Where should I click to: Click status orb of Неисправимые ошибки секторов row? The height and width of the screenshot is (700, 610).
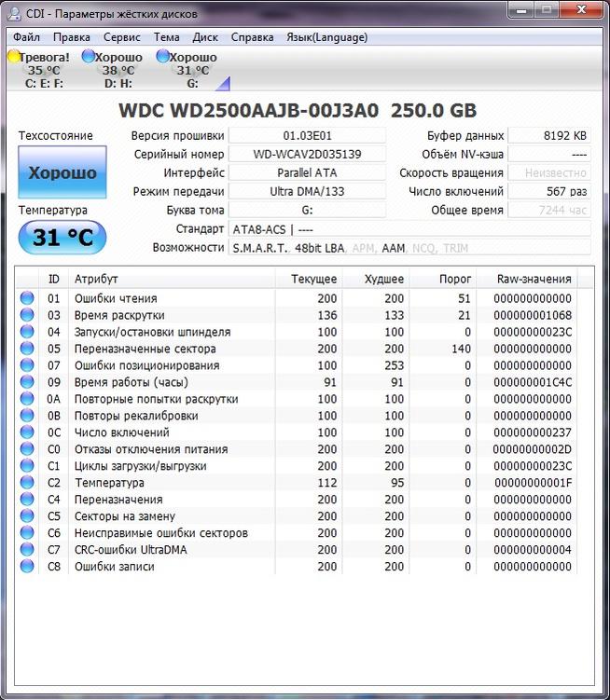(27, 532)
